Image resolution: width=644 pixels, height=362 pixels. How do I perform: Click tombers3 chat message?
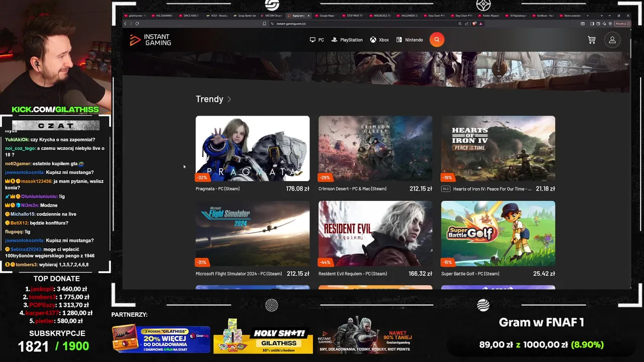(x=47, y=264)
